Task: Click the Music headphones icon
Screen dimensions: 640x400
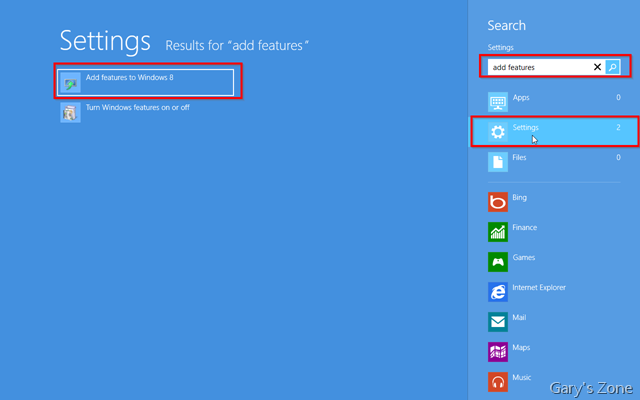Action: coord(498,382)
